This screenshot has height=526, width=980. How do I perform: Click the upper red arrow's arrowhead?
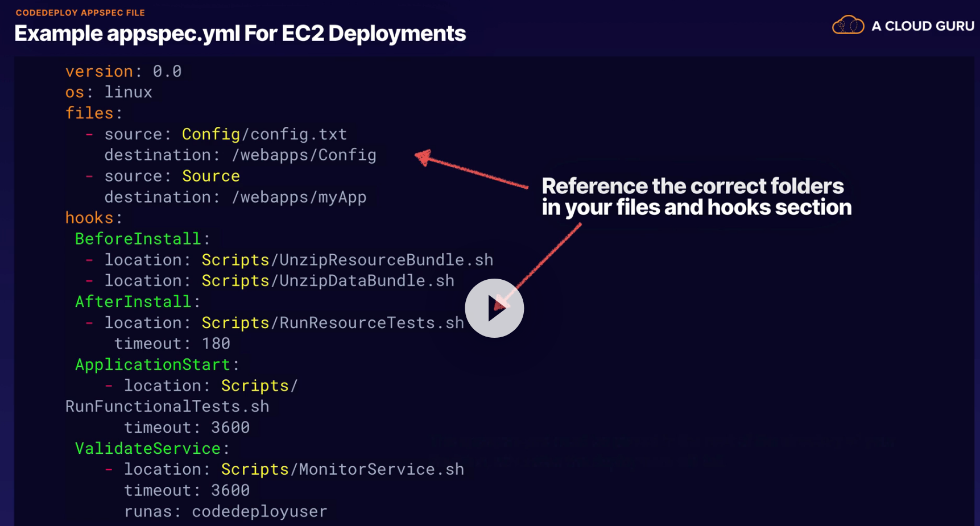pos(423,156)
